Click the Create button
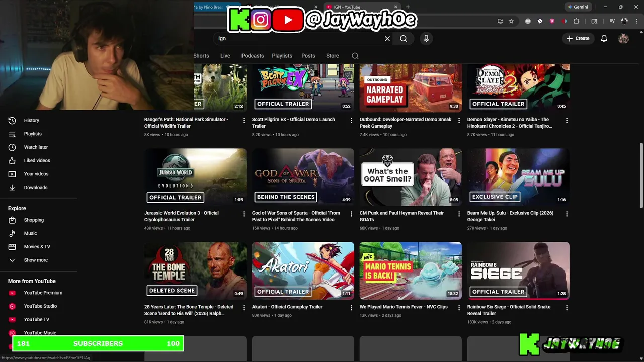This screenshot has height=362, width=644. [x=578, y=38]
